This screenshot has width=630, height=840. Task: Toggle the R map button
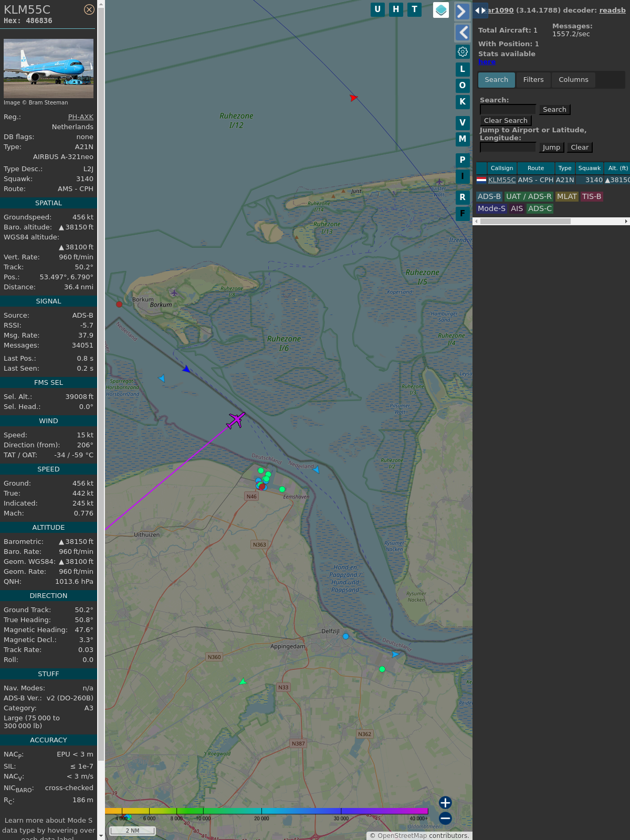pos(463,197)
